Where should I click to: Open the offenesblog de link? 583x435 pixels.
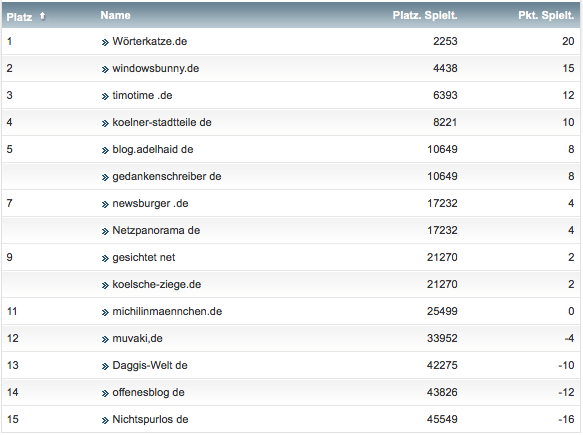148,392
